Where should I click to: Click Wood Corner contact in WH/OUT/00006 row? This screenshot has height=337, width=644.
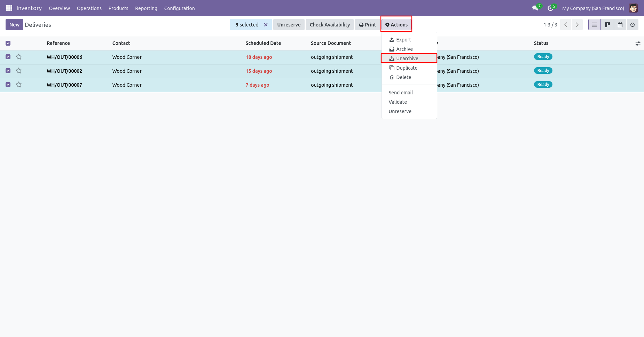click(x=127, y=57)
